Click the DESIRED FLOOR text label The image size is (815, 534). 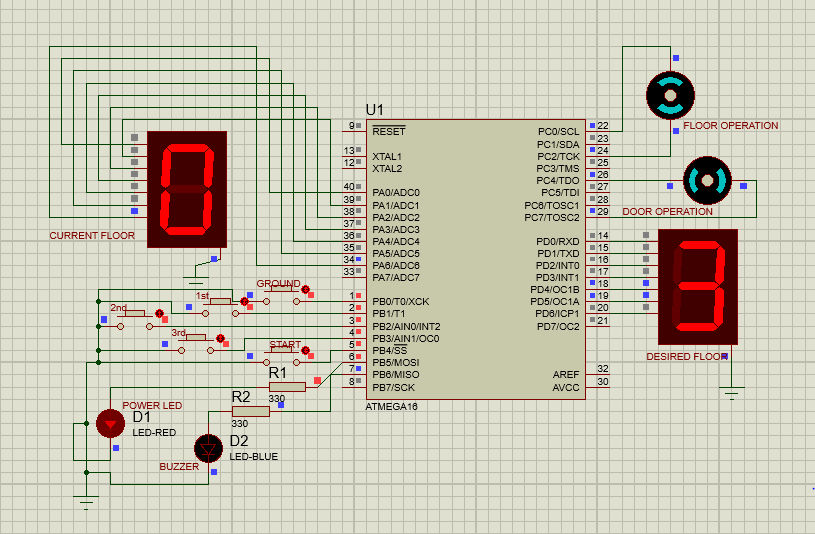[x=687, y=357]
